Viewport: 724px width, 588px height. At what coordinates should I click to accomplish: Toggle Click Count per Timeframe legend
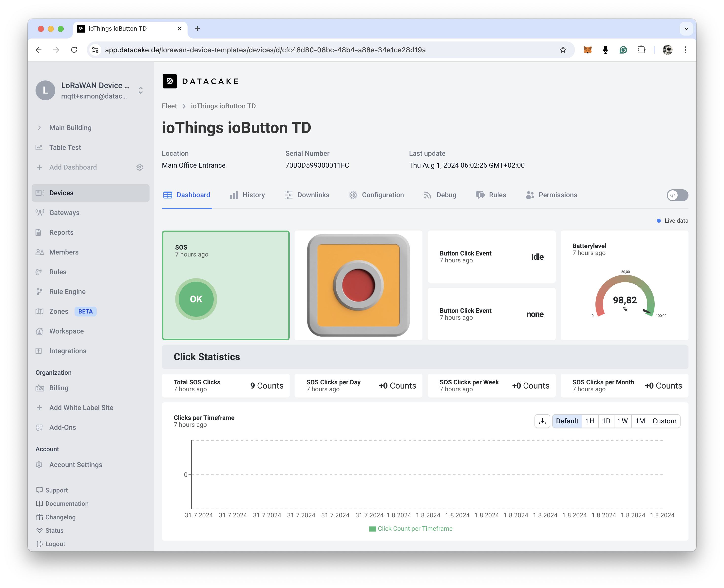click(x=410, y=529)
